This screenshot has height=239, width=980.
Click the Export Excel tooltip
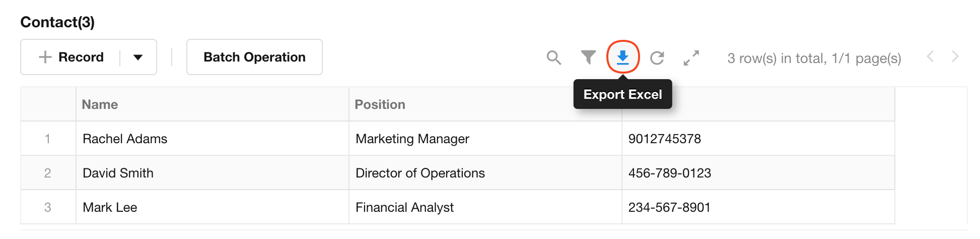click(622, 94)
